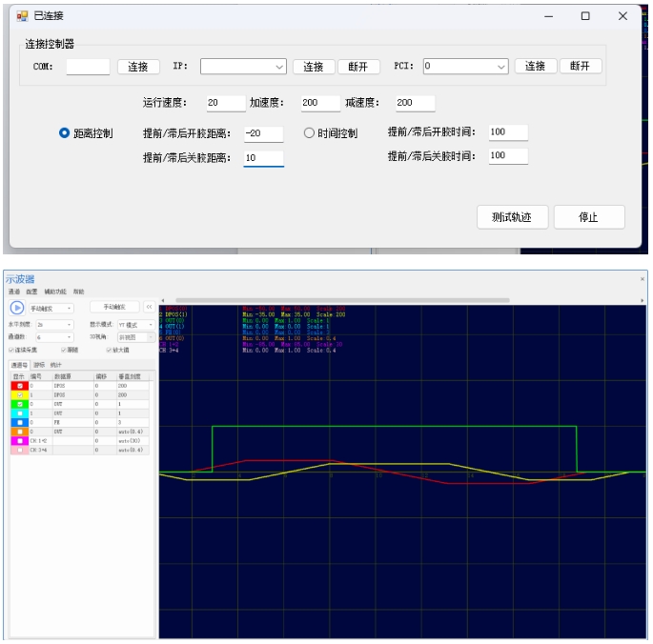Select the 时间控制 radio button
This screenshot has width=653, height=644.
pos(309,133)
